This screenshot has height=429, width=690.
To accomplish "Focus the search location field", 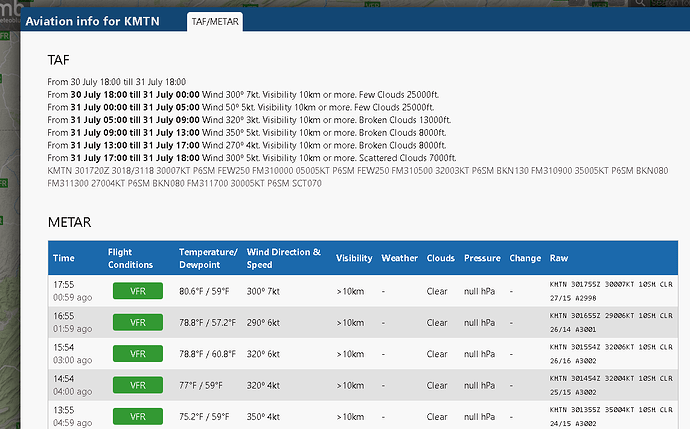I will tap(670, 3).
